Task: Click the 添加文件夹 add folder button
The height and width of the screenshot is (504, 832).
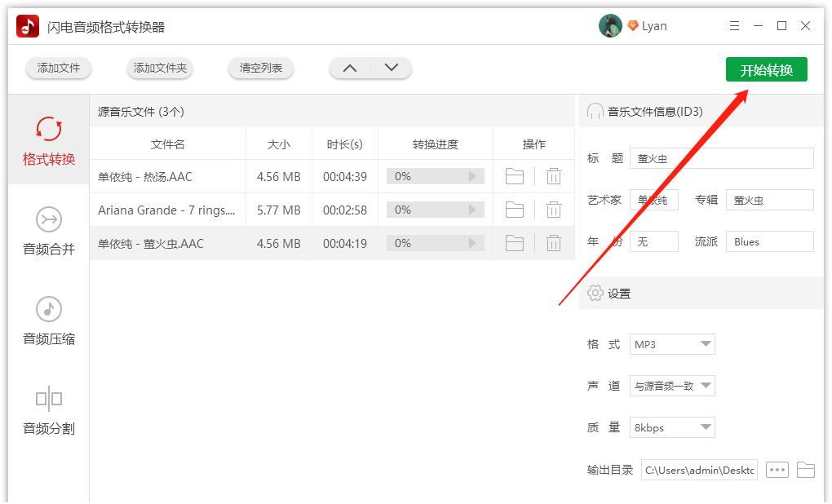Action: 159,69
